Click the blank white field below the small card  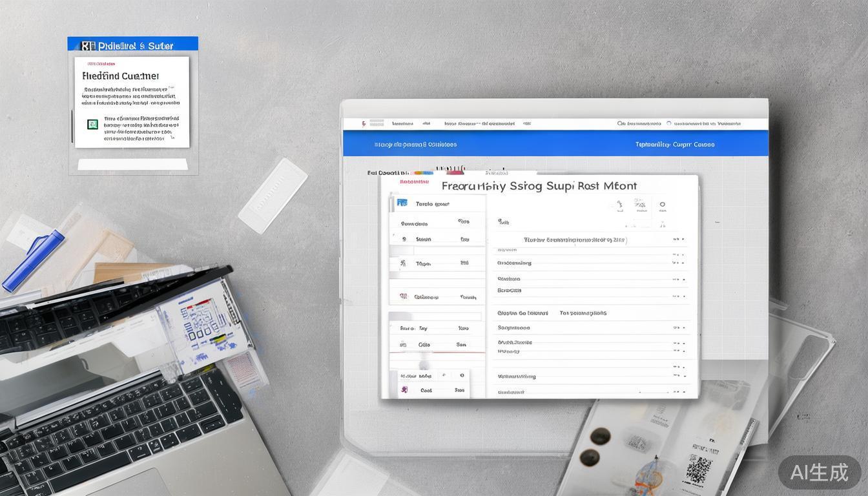132,165
